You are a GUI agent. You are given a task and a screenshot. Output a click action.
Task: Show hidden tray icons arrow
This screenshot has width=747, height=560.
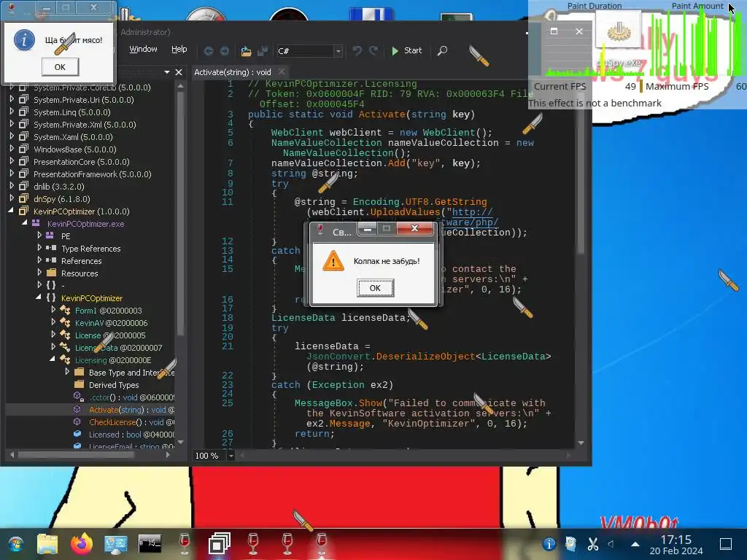(635, 543)
